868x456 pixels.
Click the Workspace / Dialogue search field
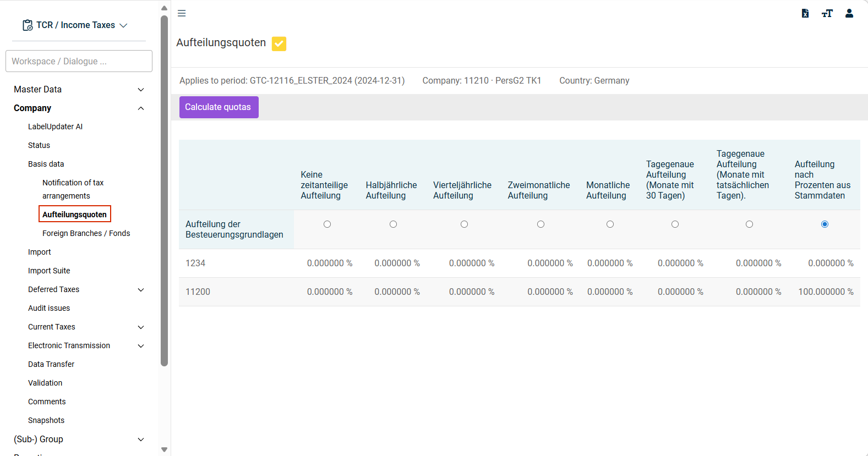tap(79, 61)
